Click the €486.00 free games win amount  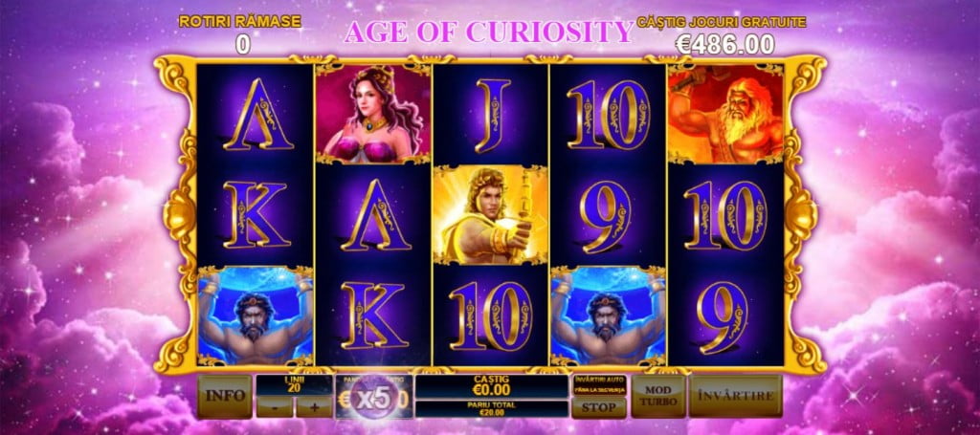pos(725,44)
